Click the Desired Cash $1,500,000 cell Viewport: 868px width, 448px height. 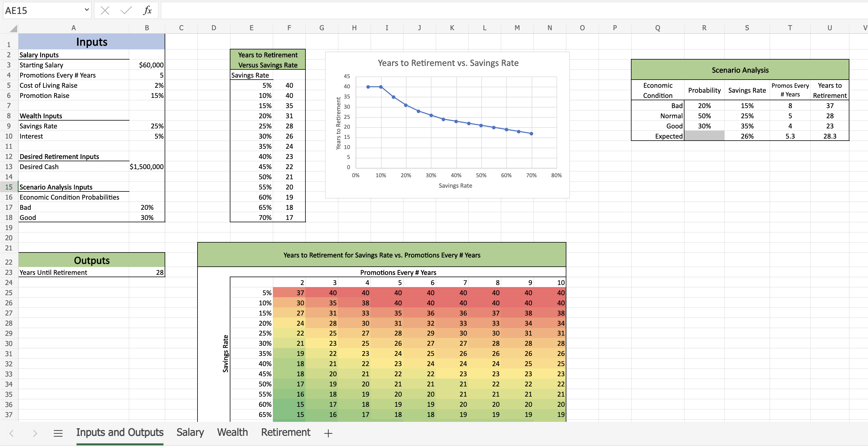(x=147, y=166)
